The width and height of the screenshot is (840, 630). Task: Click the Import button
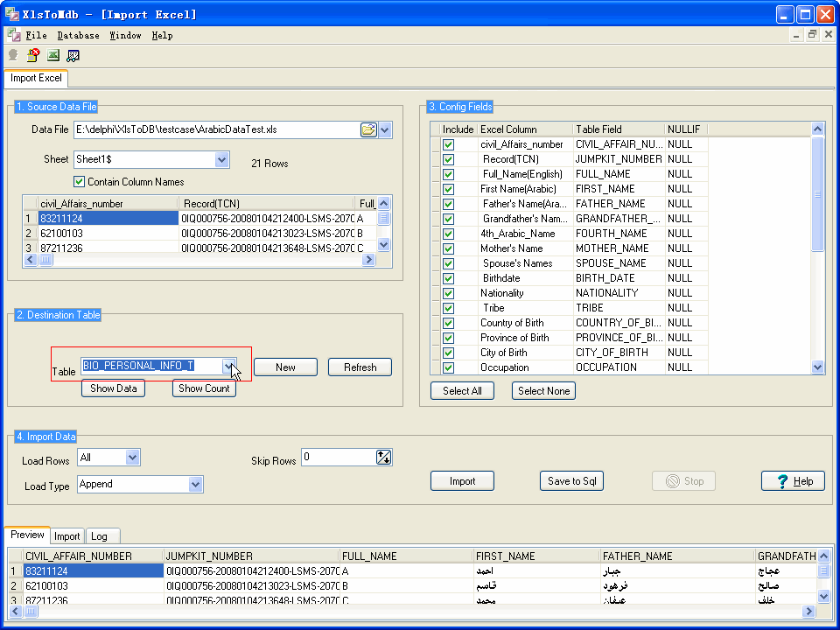[462, 481]
